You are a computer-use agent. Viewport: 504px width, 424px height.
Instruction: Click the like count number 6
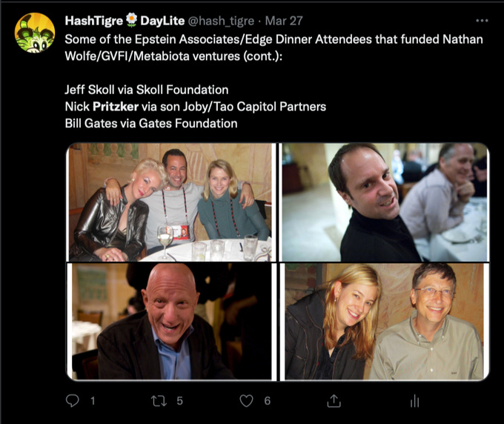click(x=267, y=401)
